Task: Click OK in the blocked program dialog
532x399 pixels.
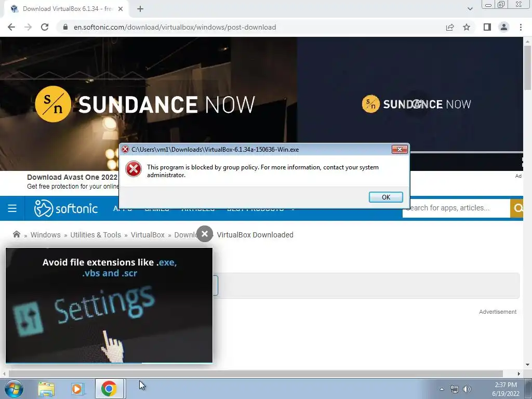Action: tap(386, 197)
